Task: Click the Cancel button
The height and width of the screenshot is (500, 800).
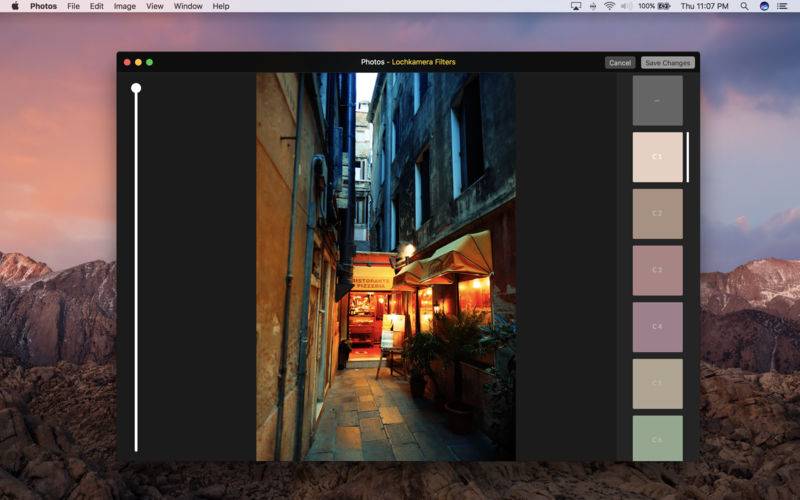Action: coord(620,63)
